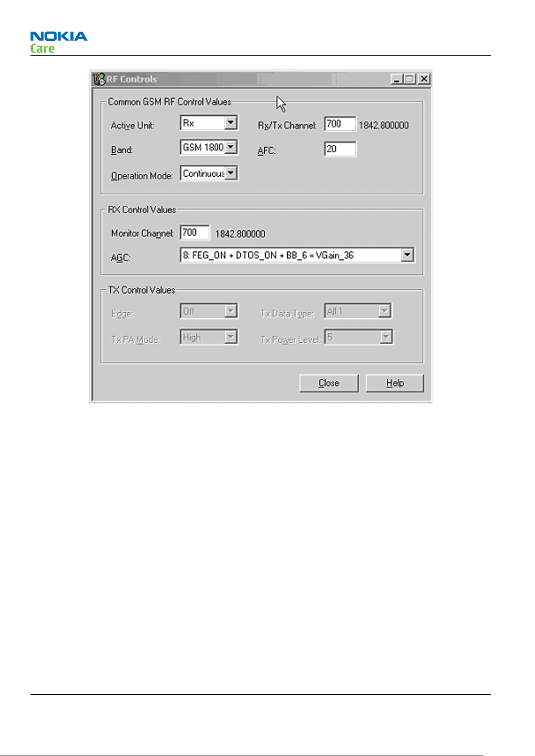Screen dimensions: 535x756
Task: Expand the Band dropdown set to GSM 1800
Action: pyautogui.click(x=209, y=147)
